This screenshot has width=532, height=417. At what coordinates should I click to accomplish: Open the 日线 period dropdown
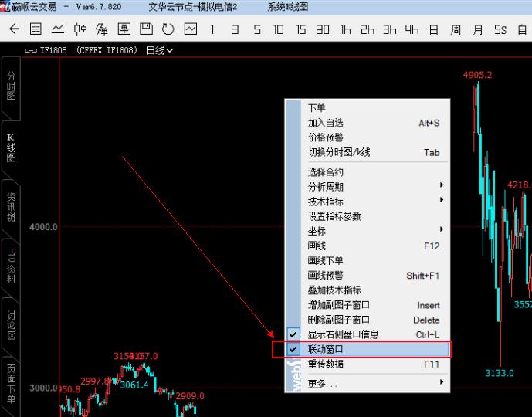click(160, 50)
